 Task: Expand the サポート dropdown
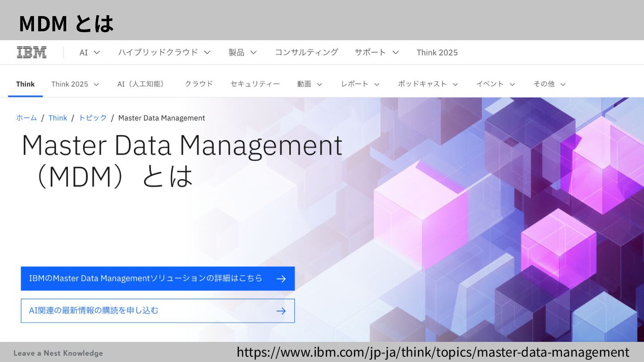tap(377, 52)
